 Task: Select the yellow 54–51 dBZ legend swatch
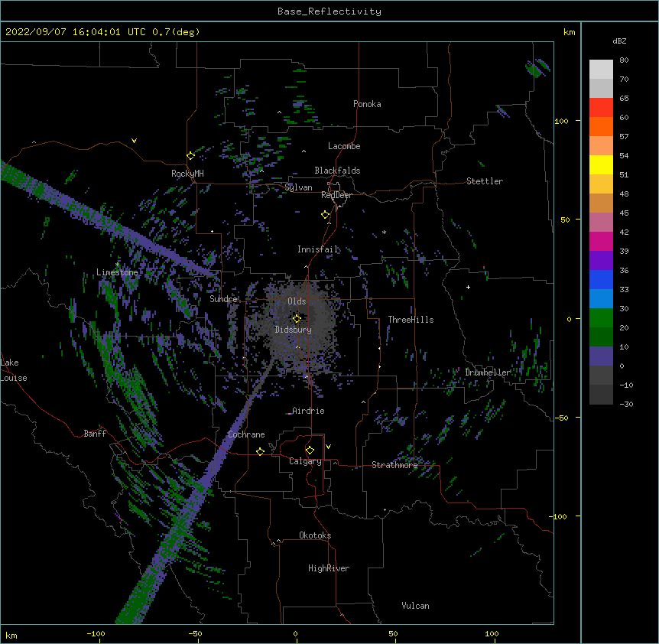point(601,164)
